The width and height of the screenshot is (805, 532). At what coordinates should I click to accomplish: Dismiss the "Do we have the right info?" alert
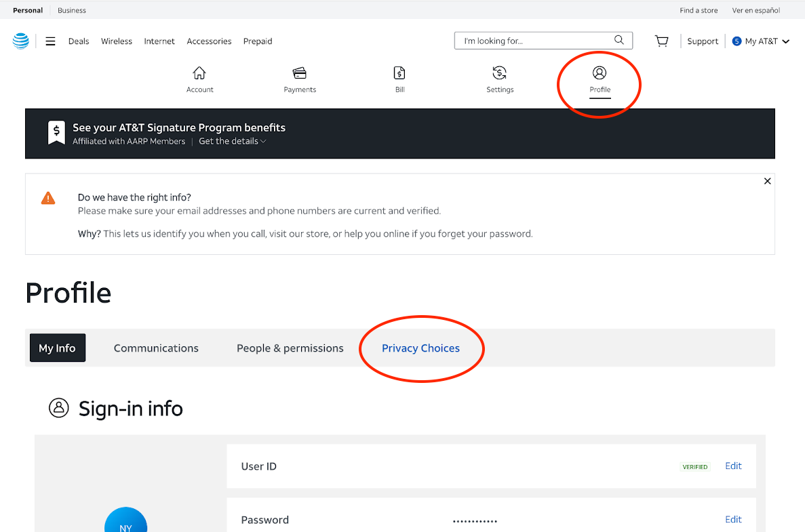click(x=767, y=181)
